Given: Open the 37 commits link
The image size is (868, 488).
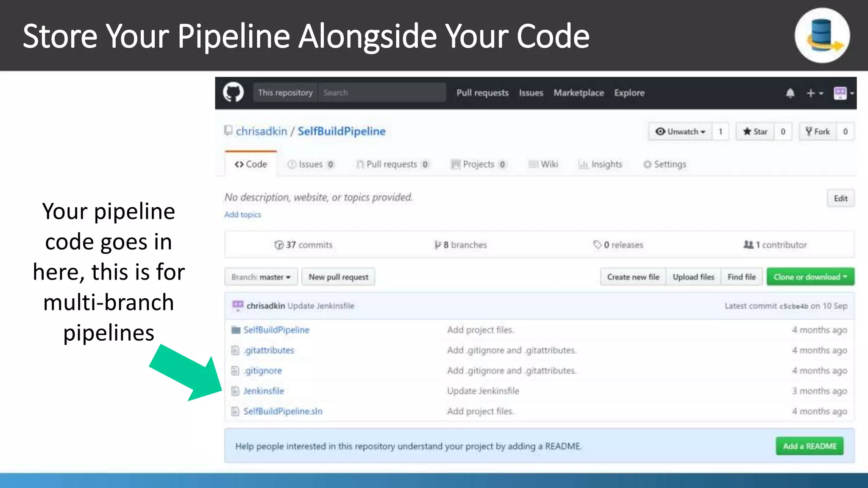Looking at the screenshot, I should [x=303, y=245].
